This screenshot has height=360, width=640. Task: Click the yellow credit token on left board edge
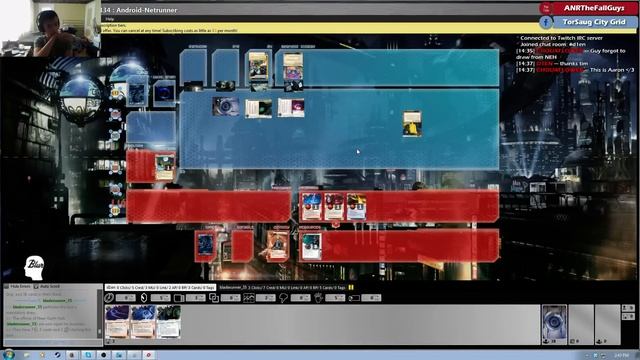click(116, 93)
